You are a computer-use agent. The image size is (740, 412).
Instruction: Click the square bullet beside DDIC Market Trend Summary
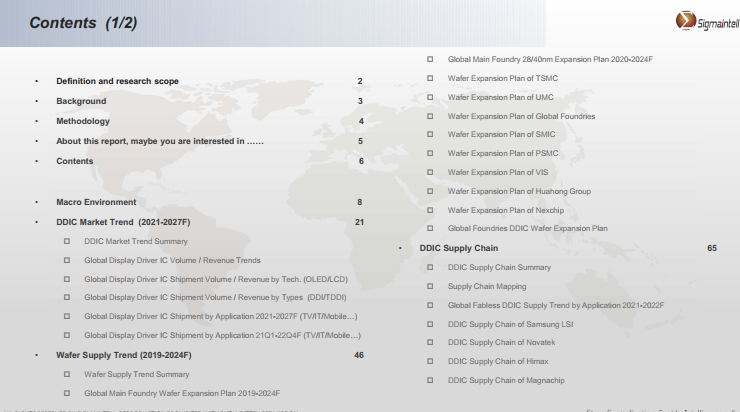point(68,241)
